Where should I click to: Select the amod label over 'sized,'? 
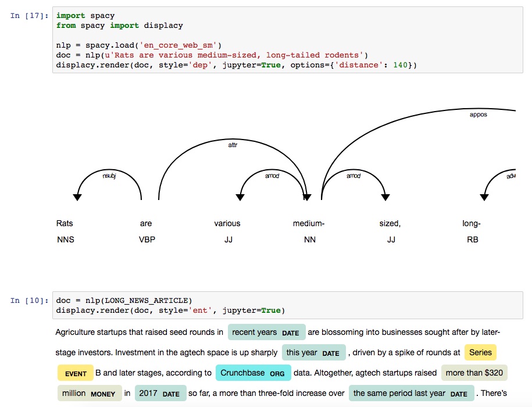click(x=352, y=174)
